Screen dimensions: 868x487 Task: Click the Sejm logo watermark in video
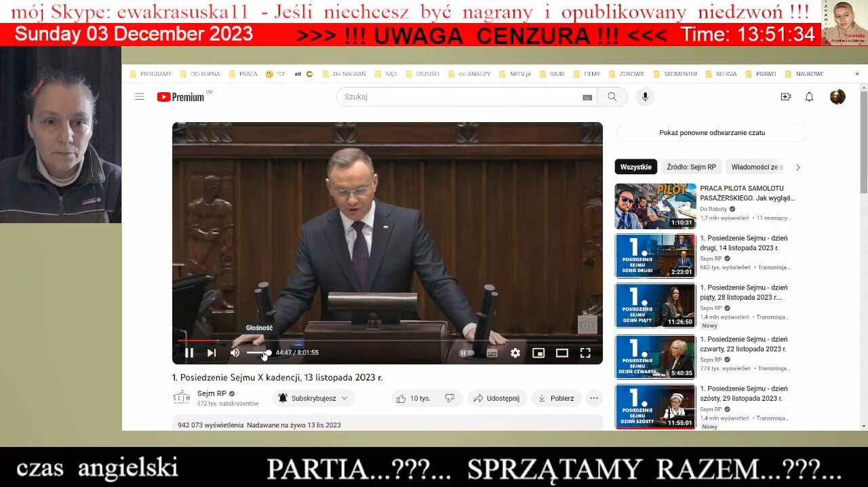(x=587, y=324)
